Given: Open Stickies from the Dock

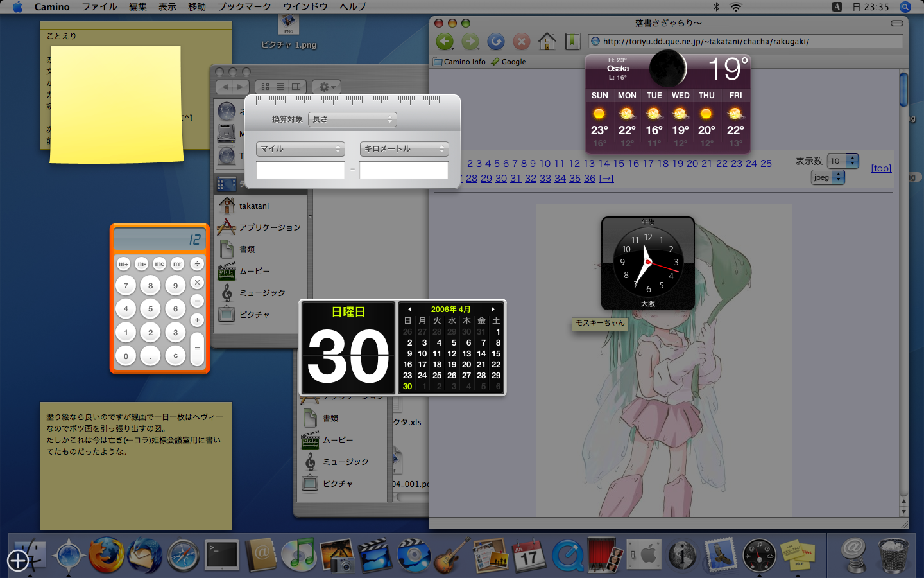Looking at the screenshot, I should tap(798, 555).
